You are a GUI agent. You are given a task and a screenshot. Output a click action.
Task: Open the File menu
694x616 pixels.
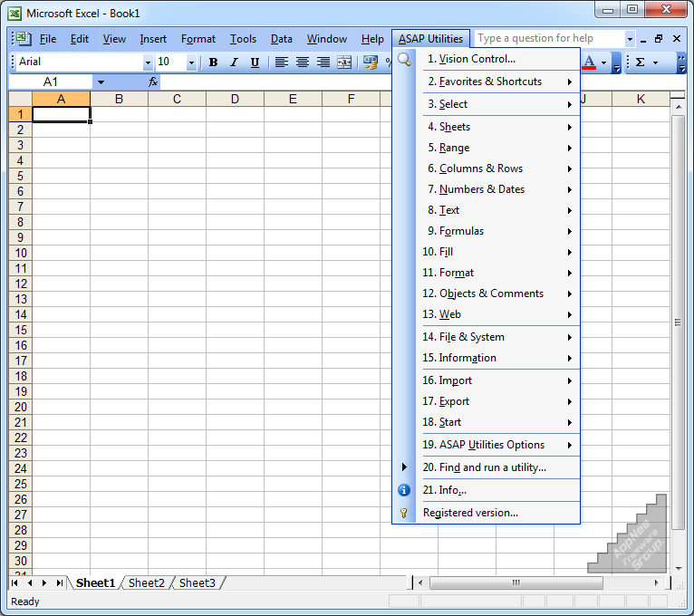point(48,39)
